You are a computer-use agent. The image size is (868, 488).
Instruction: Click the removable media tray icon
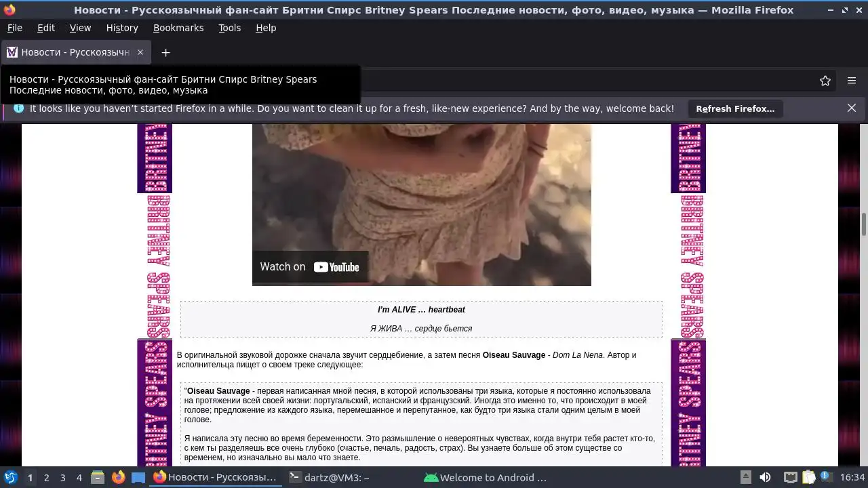[x=745, y=477]
